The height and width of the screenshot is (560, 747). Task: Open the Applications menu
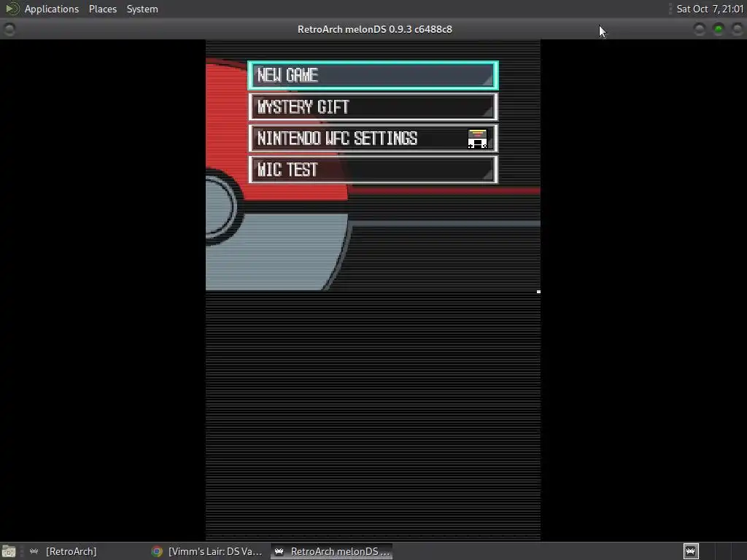pyautogui.click(x=52, y=9)
